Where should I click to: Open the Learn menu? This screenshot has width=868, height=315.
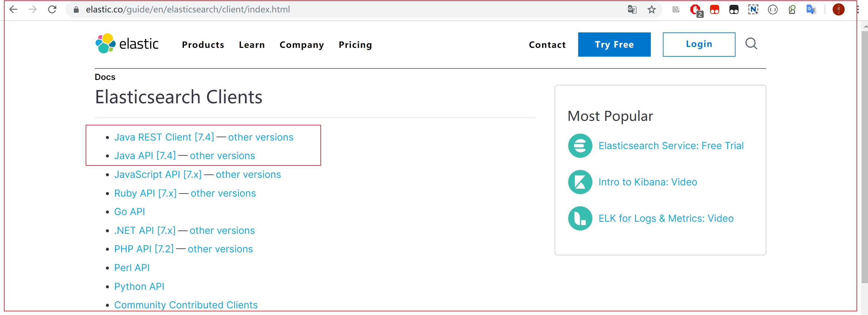tap(252, 45)
